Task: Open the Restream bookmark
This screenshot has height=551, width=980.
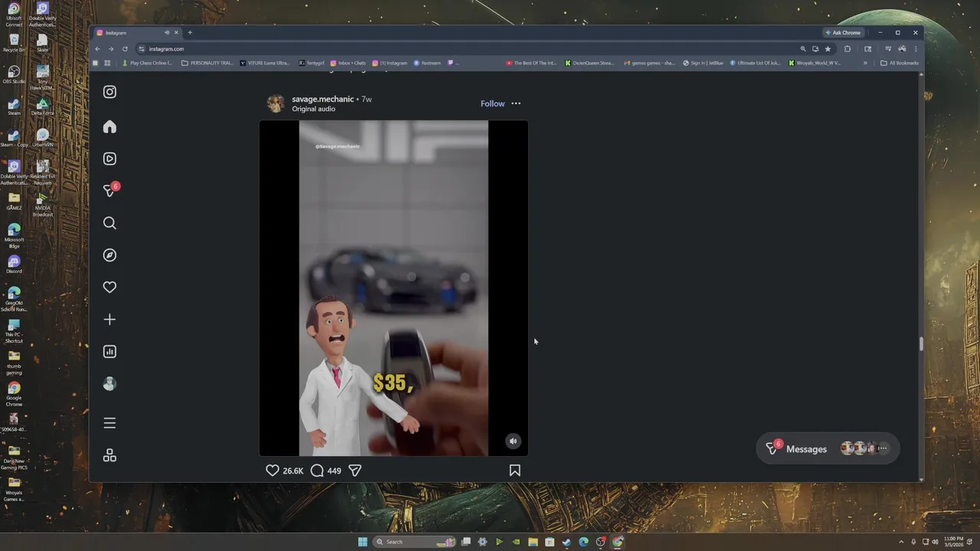Action: pos(427,64)
